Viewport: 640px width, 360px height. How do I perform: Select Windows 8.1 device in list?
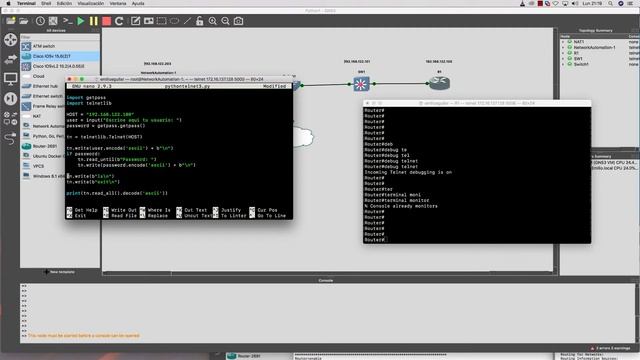point(44,176)
